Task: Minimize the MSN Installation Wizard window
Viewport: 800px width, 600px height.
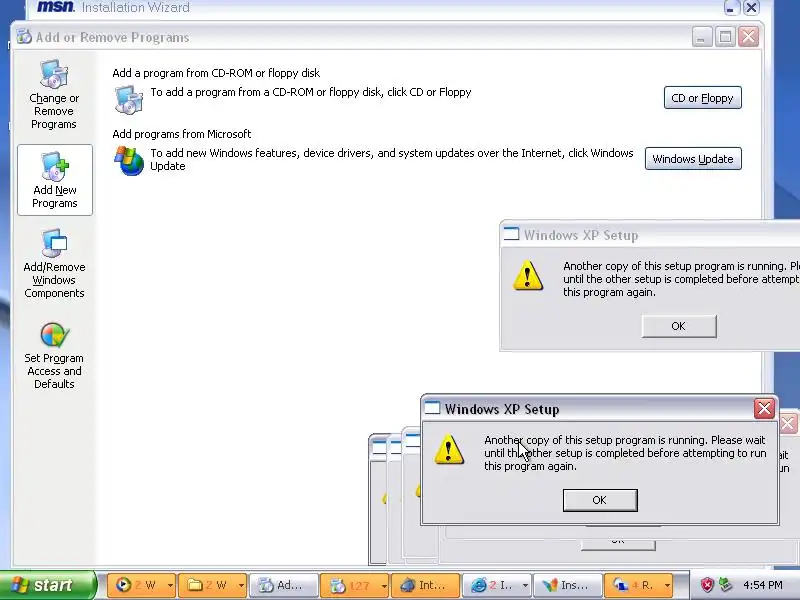Action: (731, 8)
